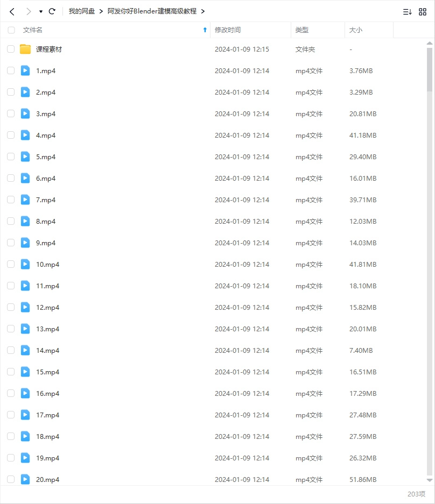Click the video icon for 4.mp4

pos(25,135)
